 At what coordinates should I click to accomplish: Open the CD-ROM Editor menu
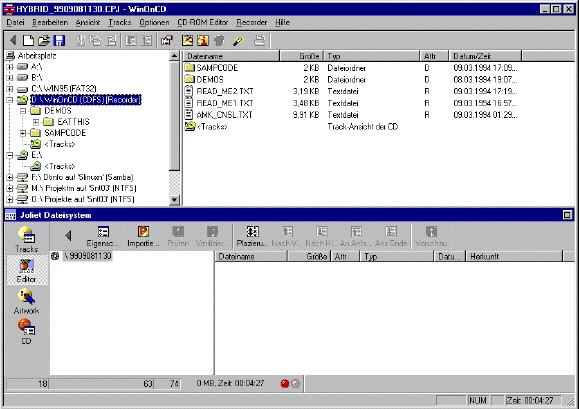[202, 23]
